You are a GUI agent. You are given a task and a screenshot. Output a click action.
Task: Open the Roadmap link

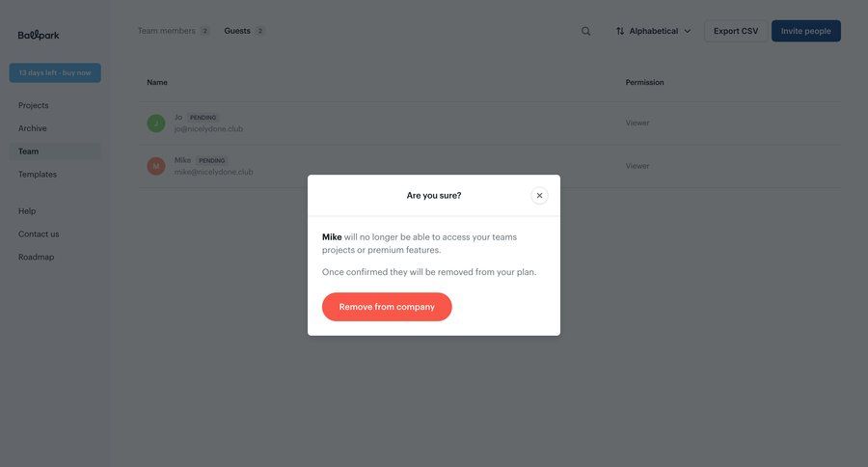(37, 258)
